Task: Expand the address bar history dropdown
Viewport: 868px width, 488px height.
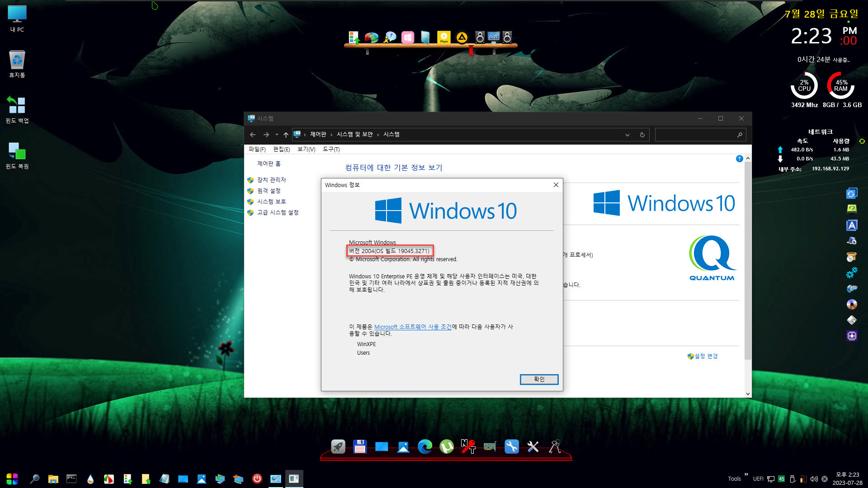Action: tap(627, 135)
